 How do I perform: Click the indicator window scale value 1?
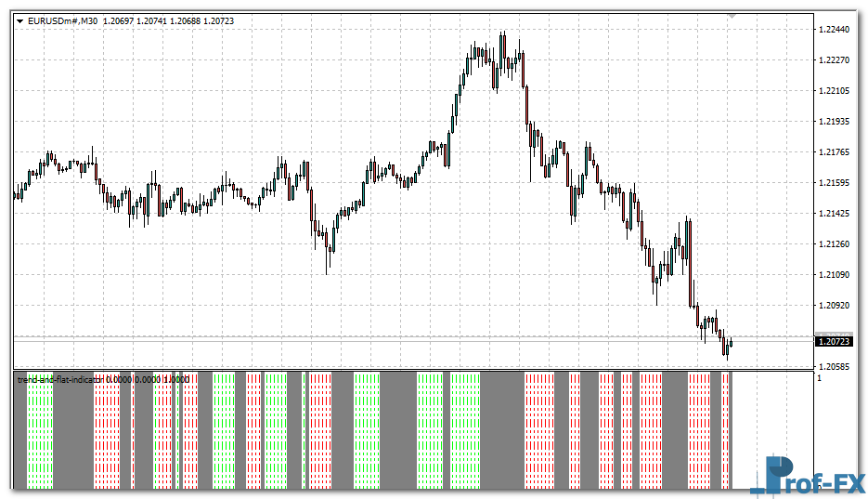[x=819, y=378]
